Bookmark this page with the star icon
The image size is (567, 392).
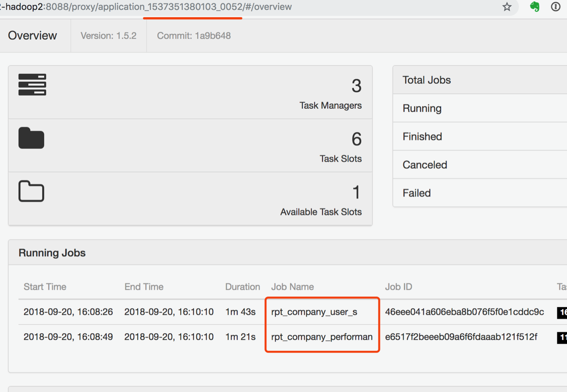coord(507,7)
